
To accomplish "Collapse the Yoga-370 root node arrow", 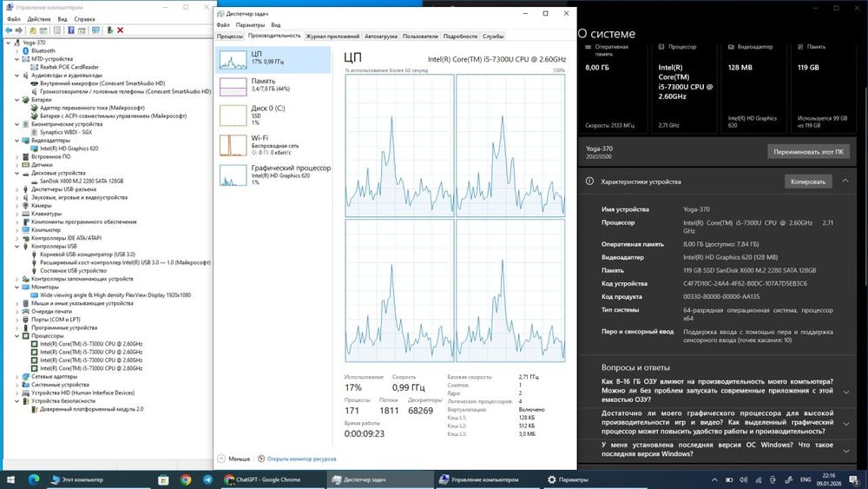I will point(9,43).
